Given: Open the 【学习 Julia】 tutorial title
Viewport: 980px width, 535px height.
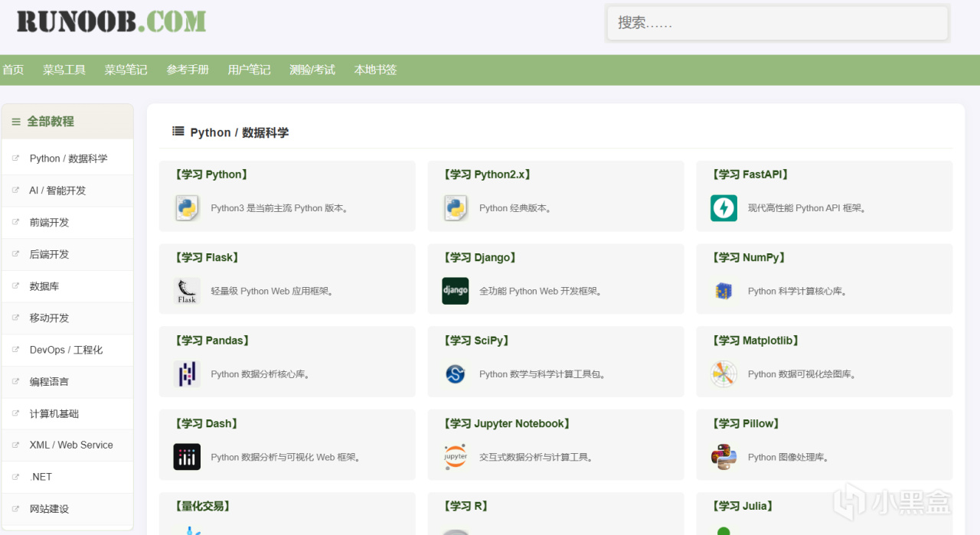Looking at the screenshot, I should tap(743, 506).
